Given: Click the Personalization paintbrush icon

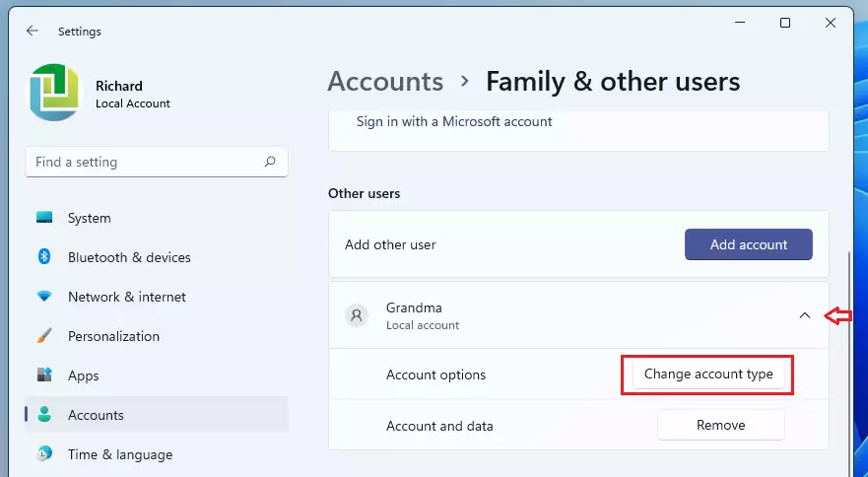Looking at the screenshot, I should pos(44,336).
